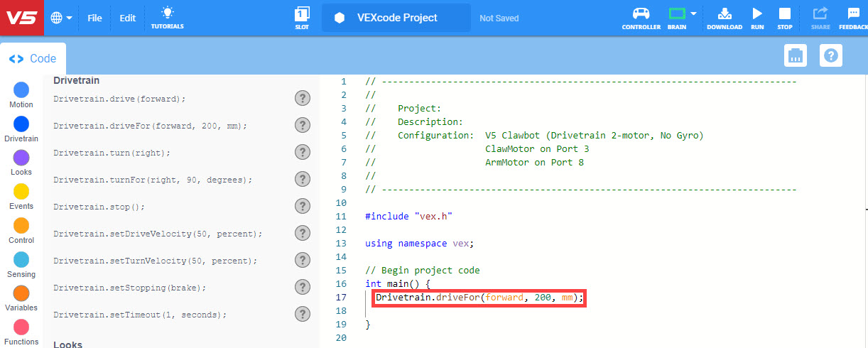Switch to the Code tab
The image size is (868, 348).
pyautogui.click(x=33, y=59)
